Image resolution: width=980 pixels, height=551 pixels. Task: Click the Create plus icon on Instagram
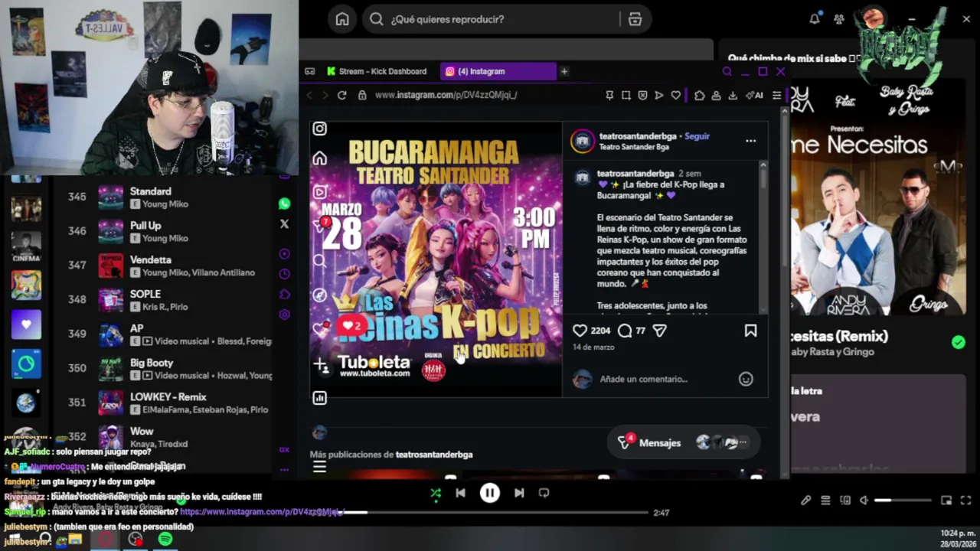pos(319,365)
